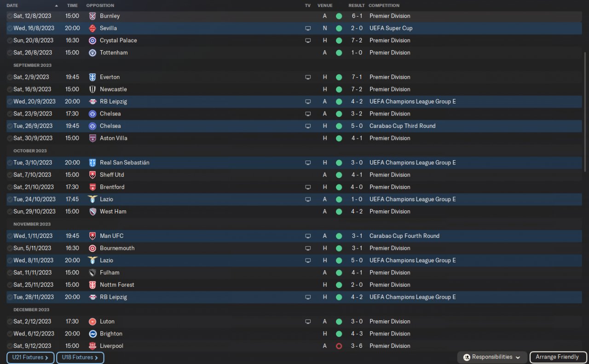Click the TV icon on Sevilla fixture
This screenshot has width=589, height=364.
308,28
